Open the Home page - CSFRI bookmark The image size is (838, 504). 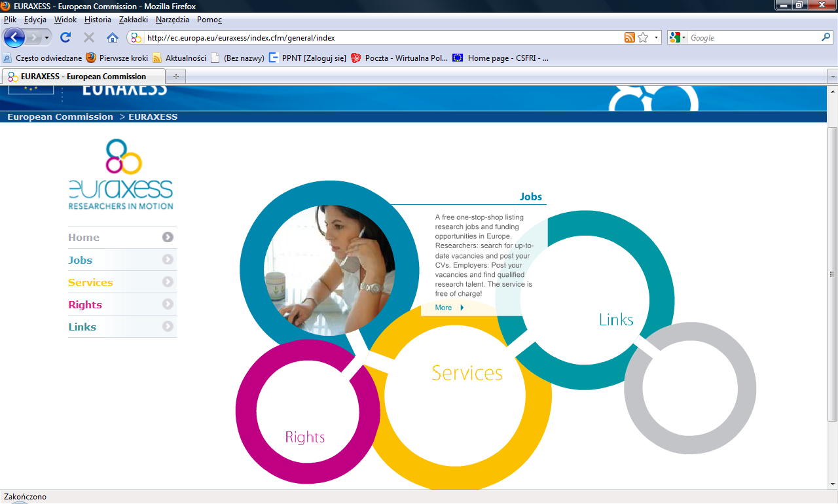point(501,58)
